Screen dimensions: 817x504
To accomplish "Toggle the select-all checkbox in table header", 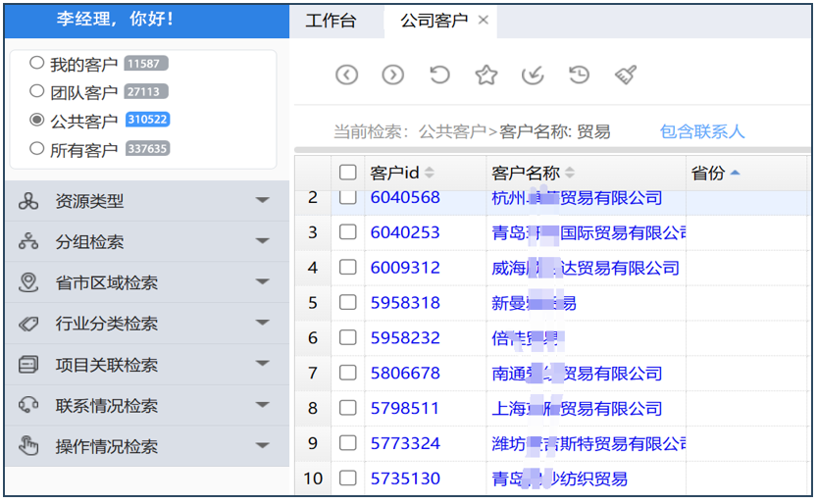I will [x=347, y=173].
